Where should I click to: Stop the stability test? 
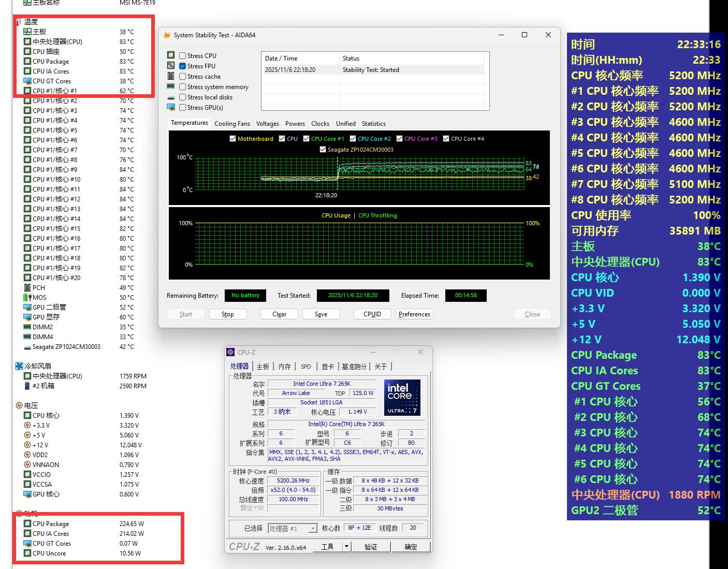pyautogui.click(x=228, y=314)
